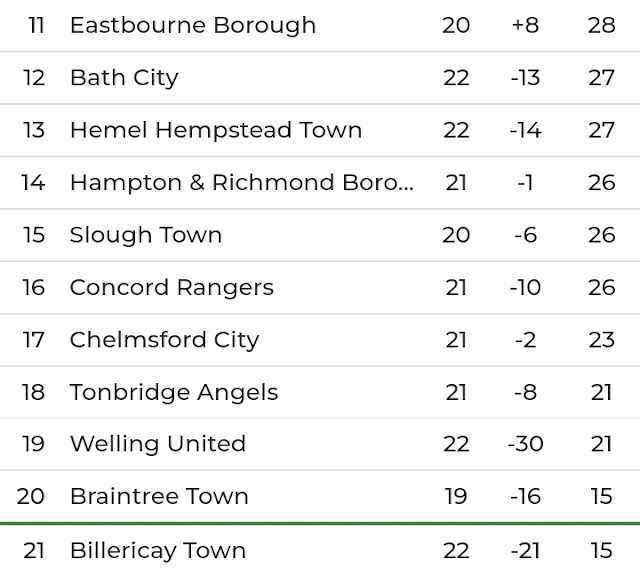This screenshot has width=640, height=568.
Task: Click Eastbourne Borough's +8 goal difference
Action: pos(524,25)
